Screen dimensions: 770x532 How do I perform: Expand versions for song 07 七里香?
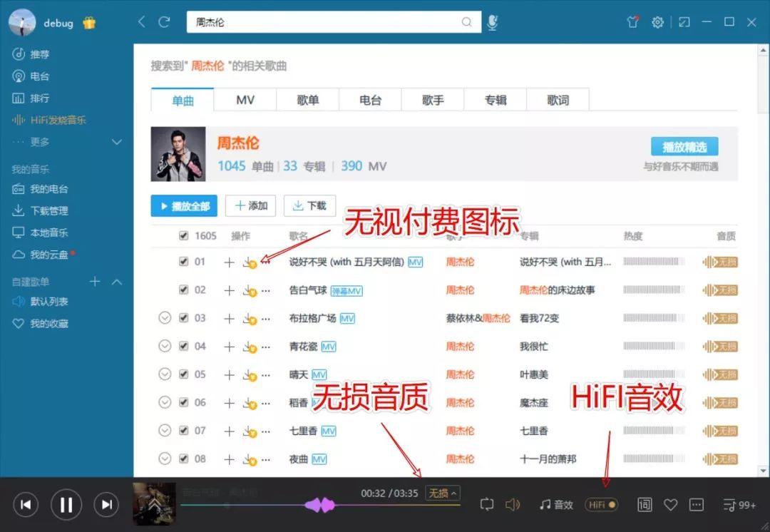tap(165, 430)
